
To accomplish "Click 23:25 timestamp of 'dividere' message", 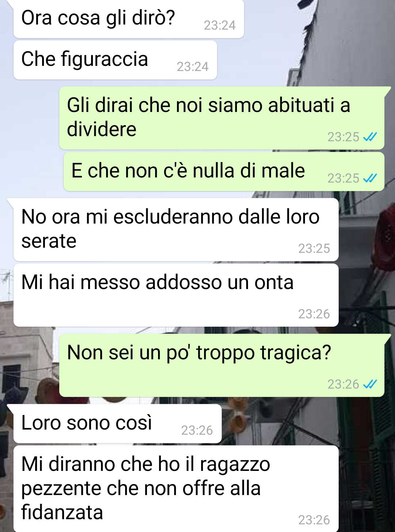I will (x=343, y=137).
